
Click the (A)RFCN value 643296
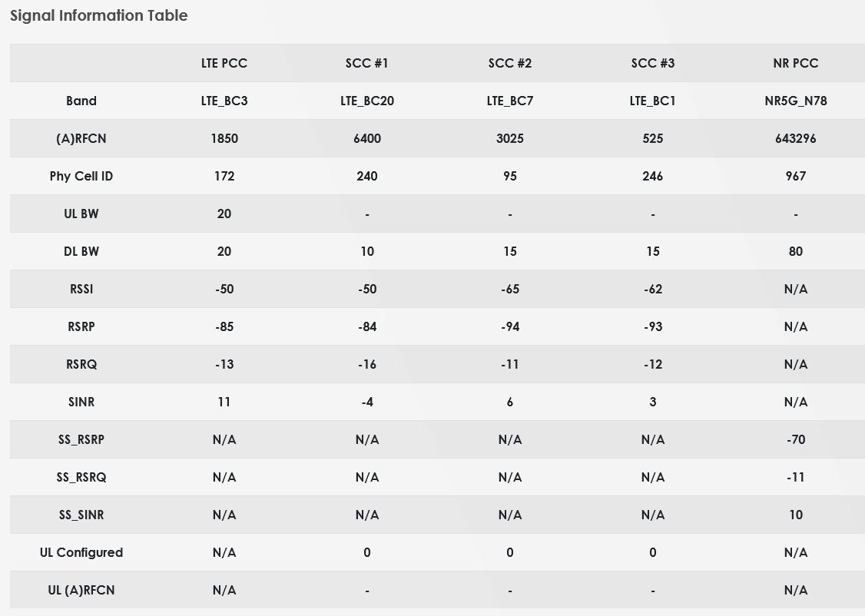(x=796, y=138)
